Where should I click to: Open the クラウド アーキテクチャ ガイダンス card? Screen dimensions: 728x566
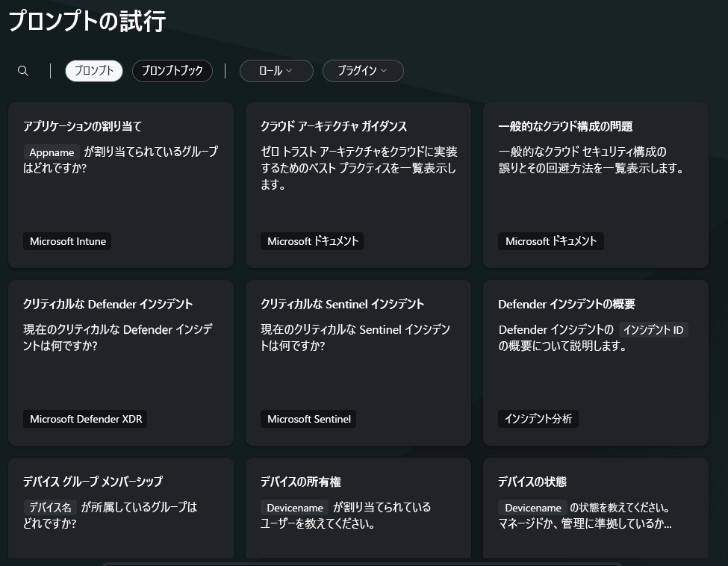tap(358, 185)
